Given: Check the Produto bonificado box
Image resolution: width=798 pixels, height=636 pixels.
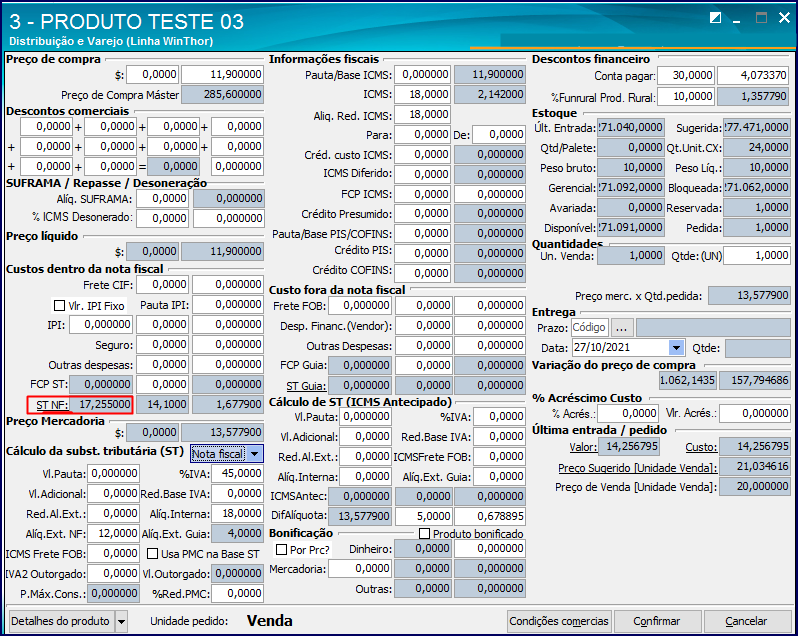Looking at the screenshot, I should tap(424, 534).
